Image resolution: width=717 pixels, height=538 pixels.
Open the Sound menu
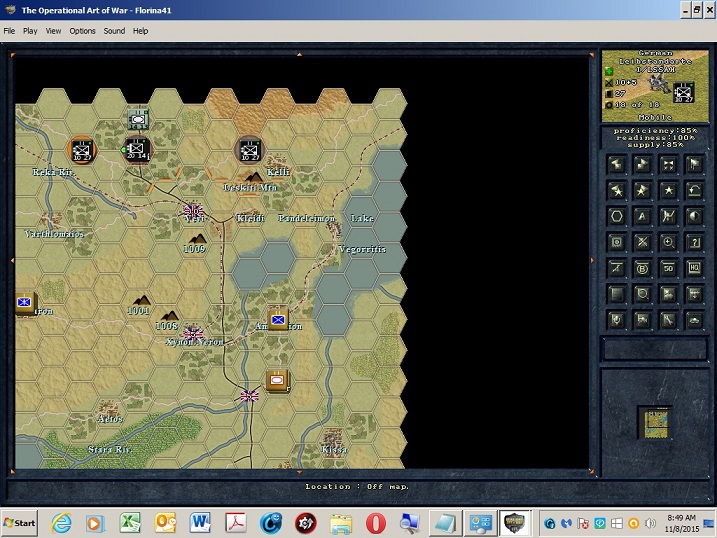pos(114,31)
